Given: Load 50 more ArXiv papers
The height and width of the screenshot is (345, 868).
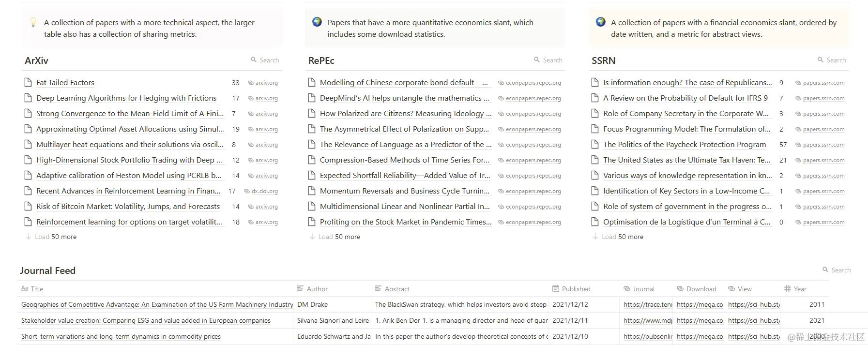Looking at the screenshot, I should (51, 237).
